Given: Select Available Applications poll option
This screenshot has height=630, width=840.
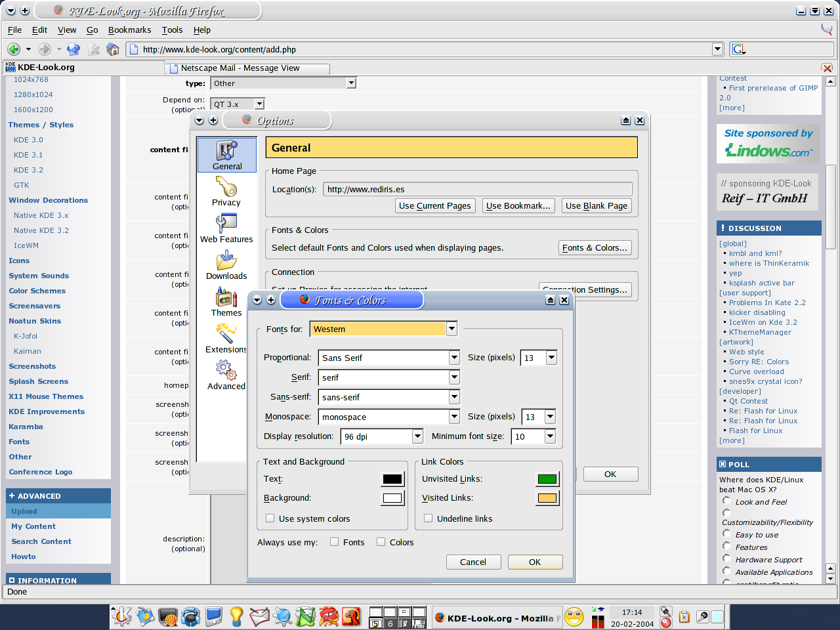Looking at the screenshot, I should tap(726, 571).
